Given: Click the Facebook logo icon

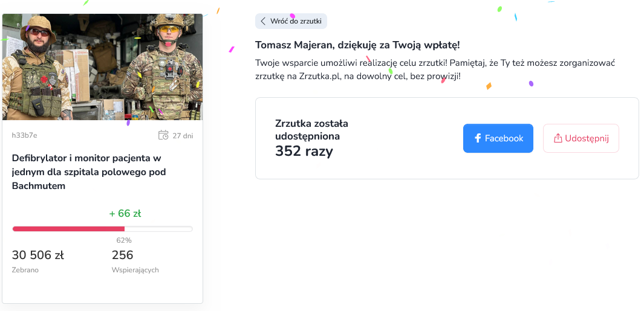Looking at the screenshot, I should pos(478,138).
